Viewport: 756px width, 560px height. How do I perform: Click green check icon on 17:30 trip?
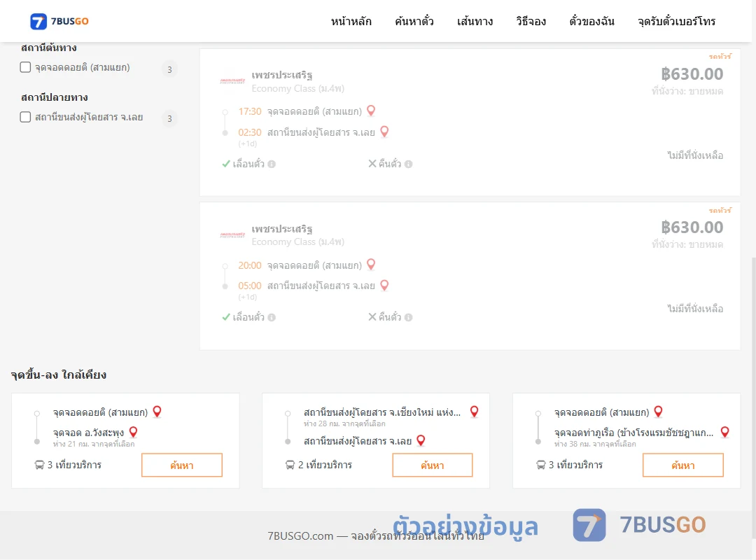click(225, 164)
